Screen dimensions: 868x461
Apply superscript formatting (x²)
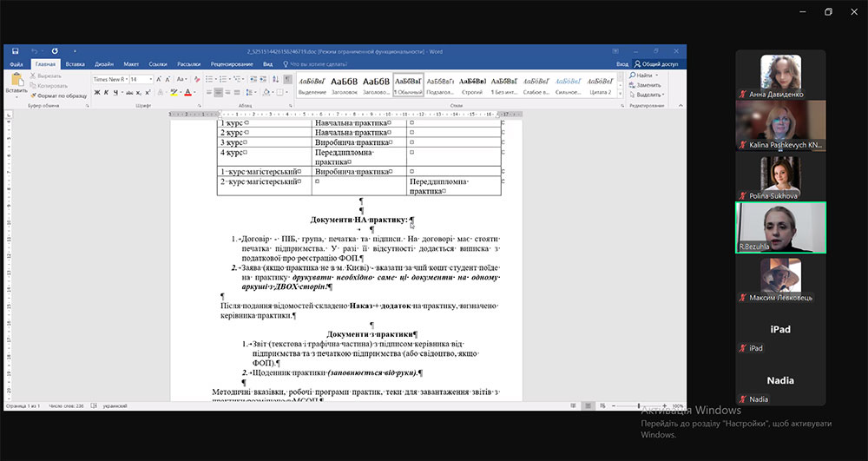pyautogui.click(x=148, y=92)
